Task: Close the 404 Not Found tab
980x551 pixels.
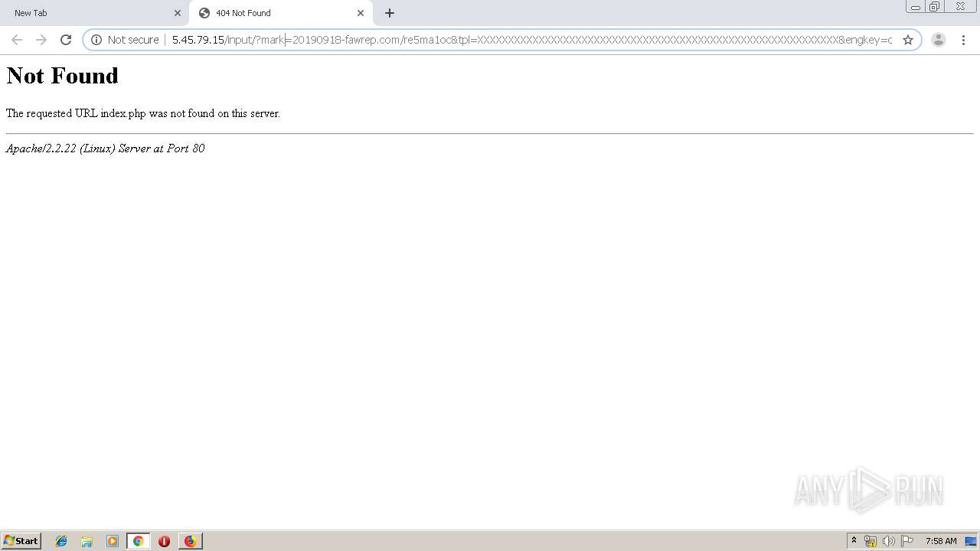Action: (x=361, y=13)
